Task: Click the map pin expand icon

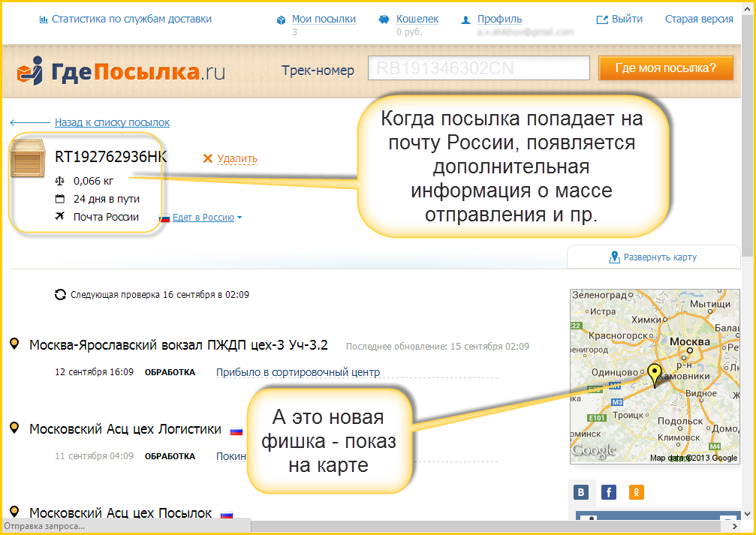Action: [614, 257]
